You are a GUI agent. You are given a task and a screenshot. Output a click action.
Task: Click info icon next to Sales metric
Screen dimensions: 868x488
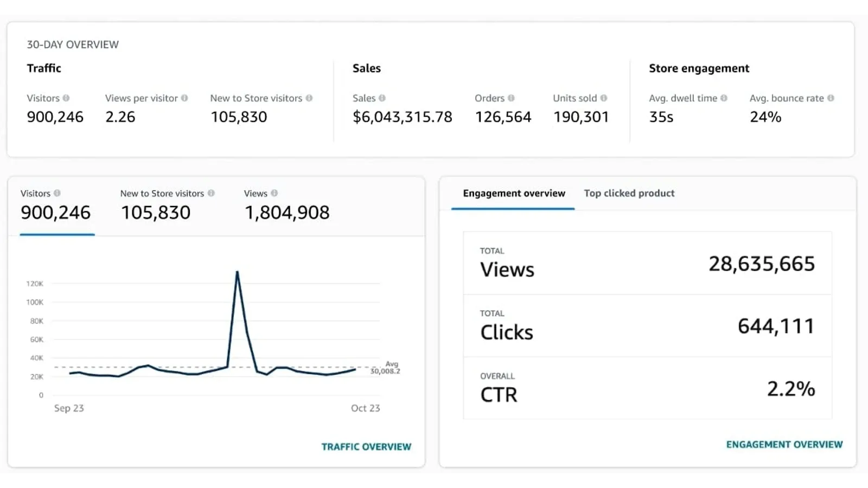point(382,98)
